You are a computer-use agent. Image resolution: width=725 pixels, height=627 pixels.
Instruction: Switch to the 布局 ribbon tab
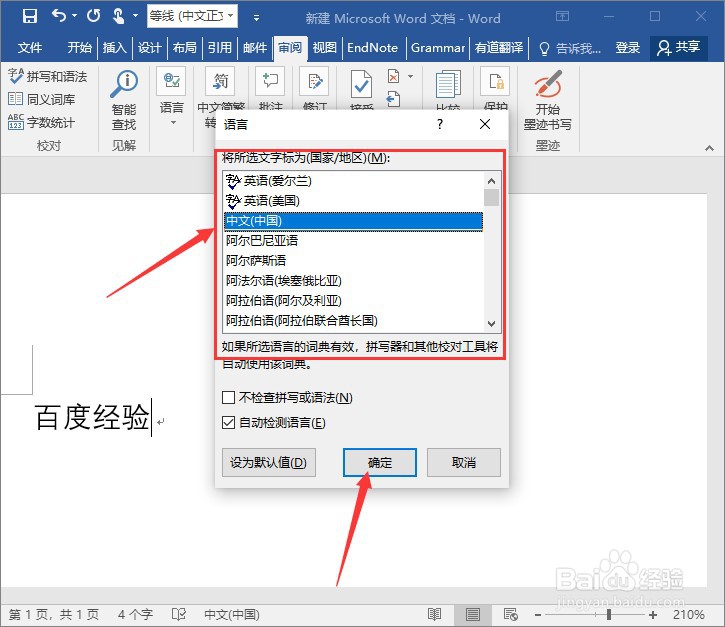pos(184,48)
